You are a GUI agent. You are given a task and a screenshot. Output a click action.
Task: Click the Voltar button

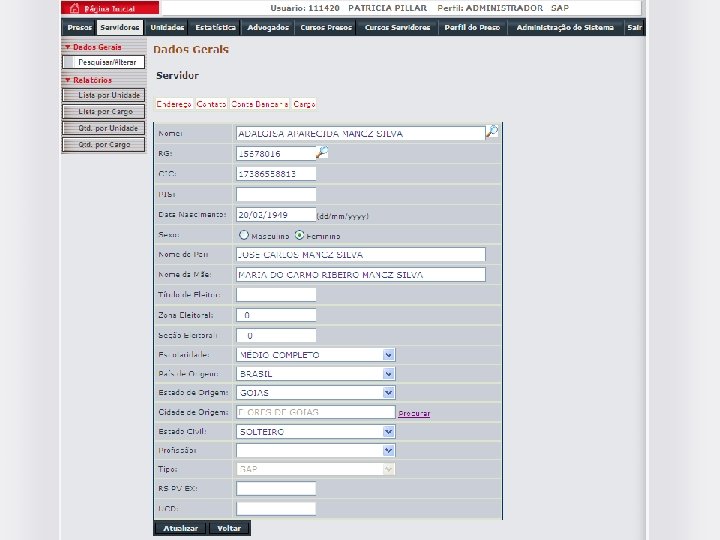point(229,528)
